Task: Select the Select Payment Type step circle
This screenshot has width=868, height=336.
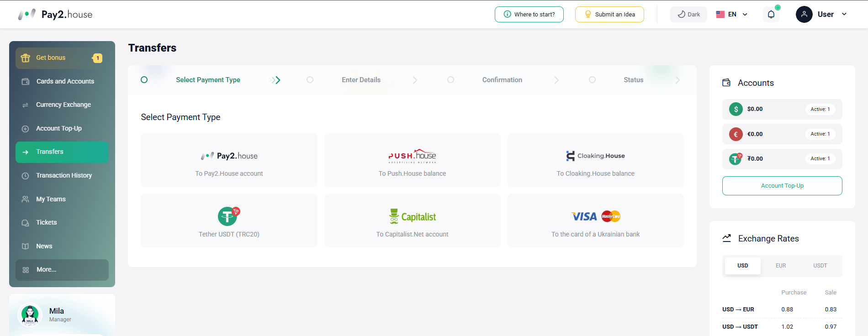Action: point(144,80)
